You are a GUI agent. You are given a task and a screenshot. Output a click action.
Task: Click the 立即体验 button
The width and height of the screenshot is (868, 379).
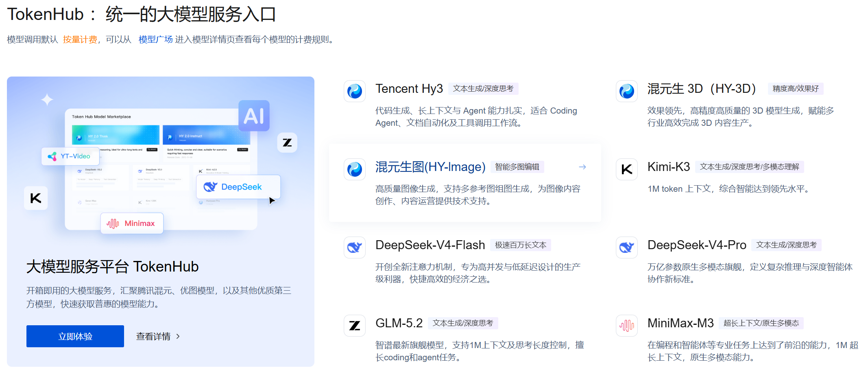[75, 336]
